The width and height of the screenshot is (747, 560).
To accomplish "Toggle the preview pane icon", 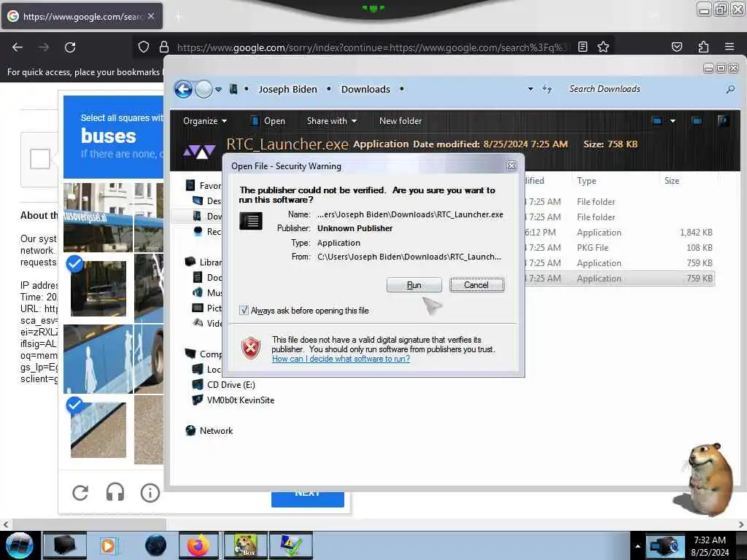I will [697, 121].
